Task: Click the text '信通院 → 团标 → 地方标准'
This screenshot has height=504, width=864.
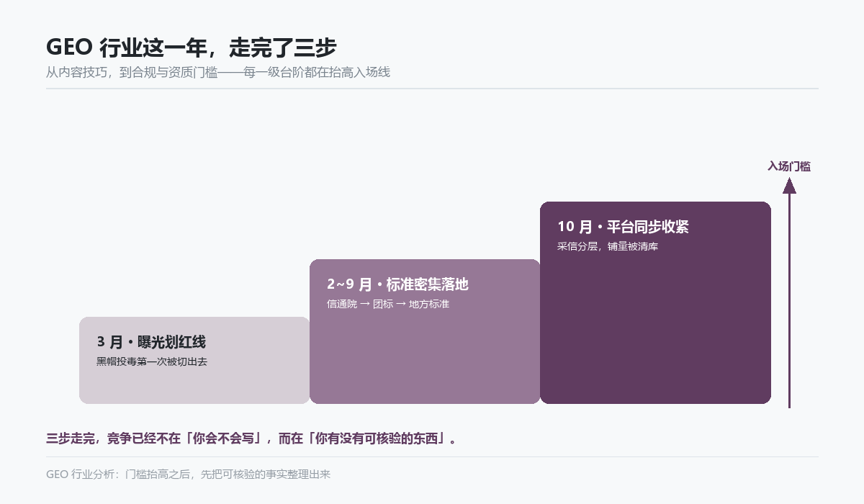Action: [x=388, y=304]
